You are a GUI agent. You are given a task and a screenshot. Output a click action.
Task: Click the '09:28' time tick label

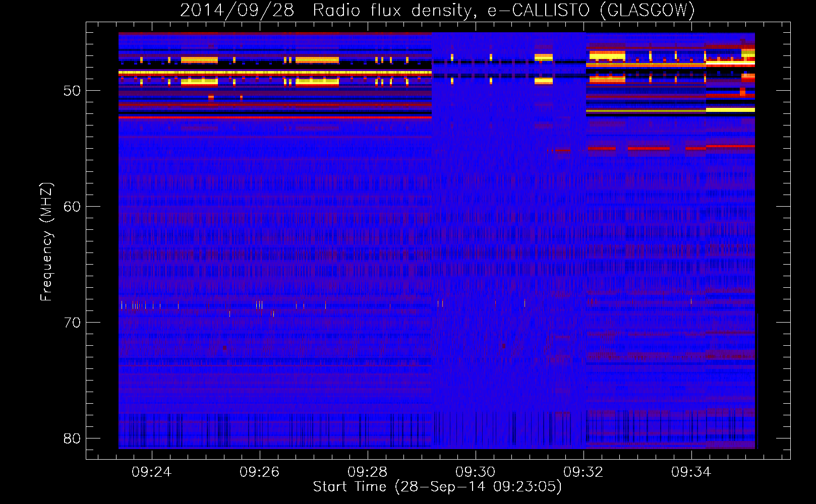click(x=367, y=472)
